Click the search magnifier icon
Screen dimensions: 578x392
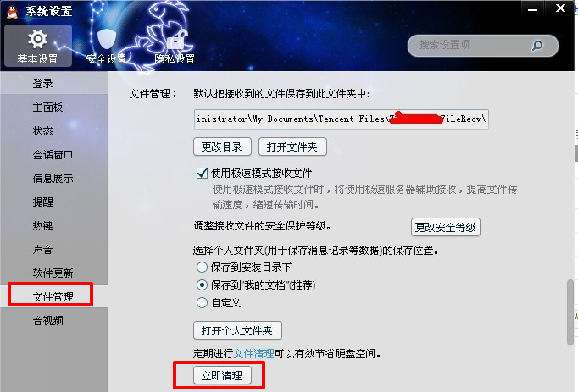click(x=537, y=46)
